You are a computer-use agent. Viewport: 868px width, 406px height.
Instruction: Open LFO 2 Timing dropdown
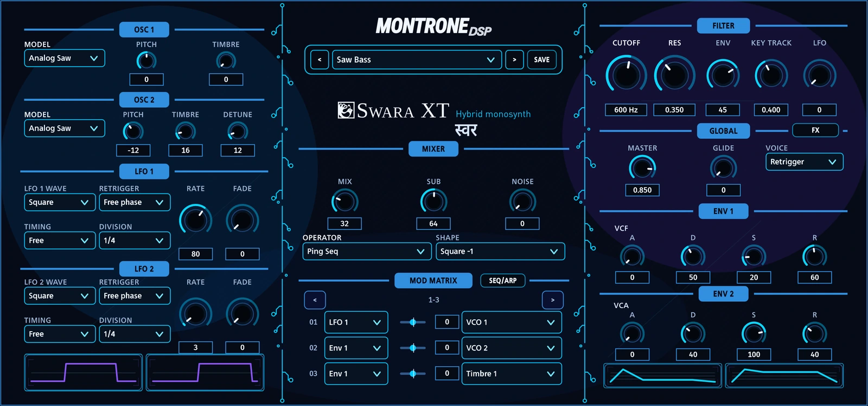(x=60, y=334)
